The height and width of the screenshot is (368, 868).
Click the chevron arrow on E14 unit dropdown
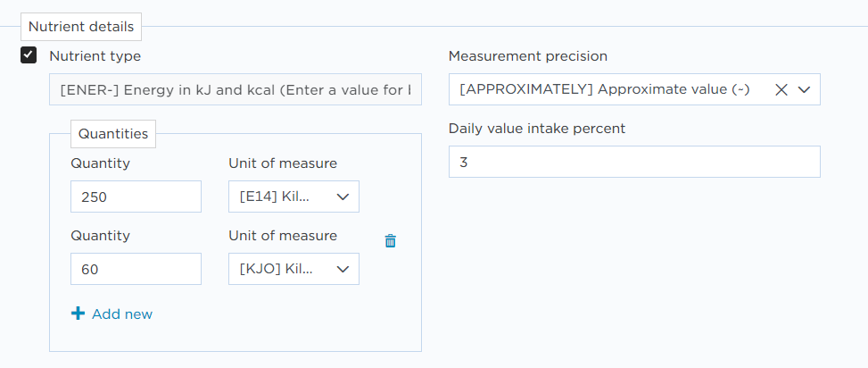(x=343, y=197)
